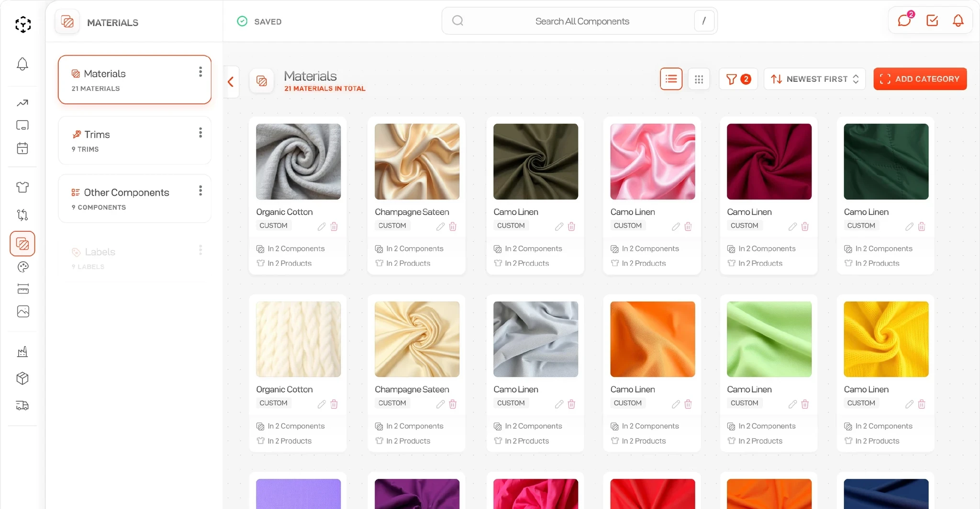
Task: Switch to grid view
Action: point(699,79)
